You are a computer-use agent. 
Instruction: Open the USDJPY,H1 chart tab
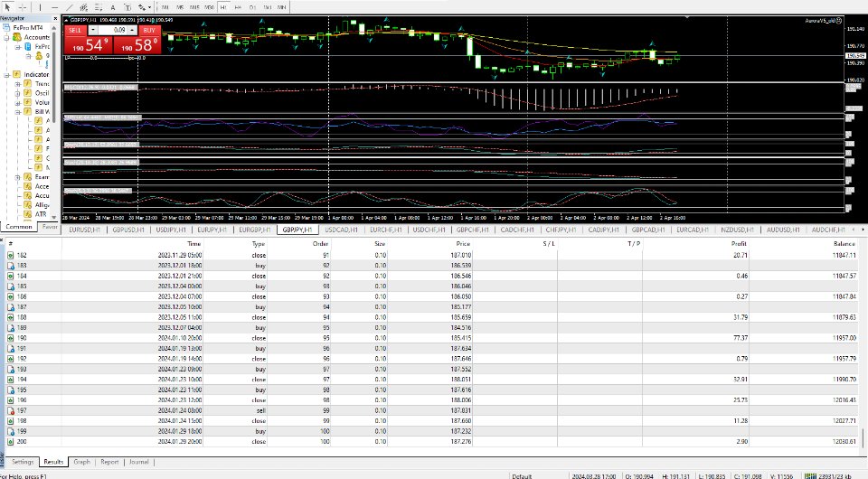click(171, 230)
